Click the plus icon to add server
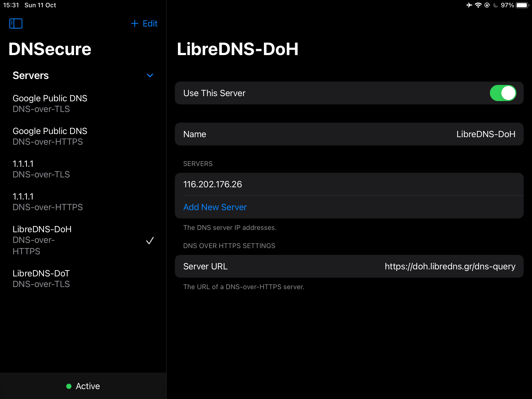 (x=134, y=23)
